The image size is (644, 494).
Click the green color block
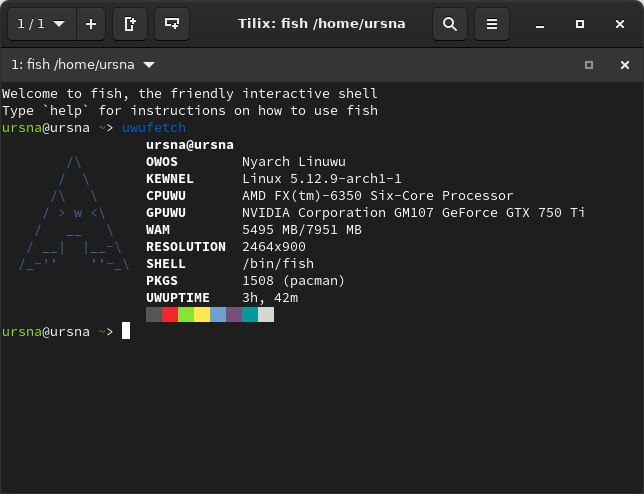(186, 315)
